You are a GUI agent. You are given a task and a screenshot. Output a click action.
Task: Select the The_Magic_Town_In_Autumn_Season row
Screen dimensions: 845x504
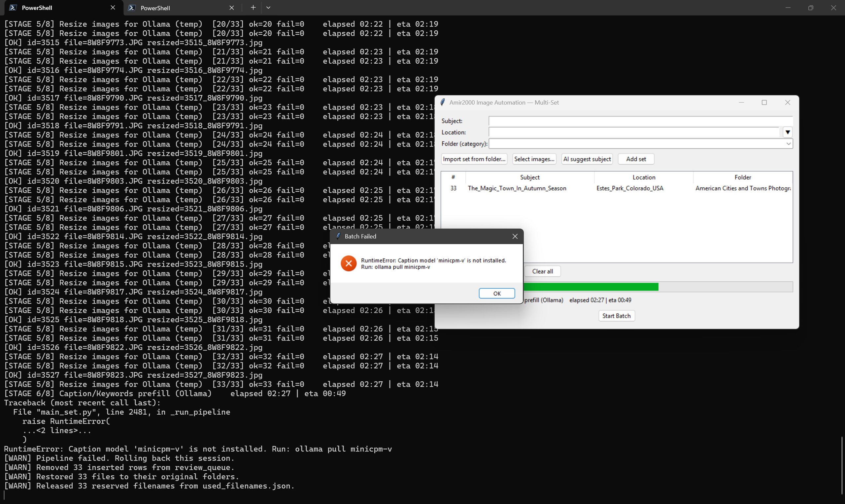pos(517,188)
